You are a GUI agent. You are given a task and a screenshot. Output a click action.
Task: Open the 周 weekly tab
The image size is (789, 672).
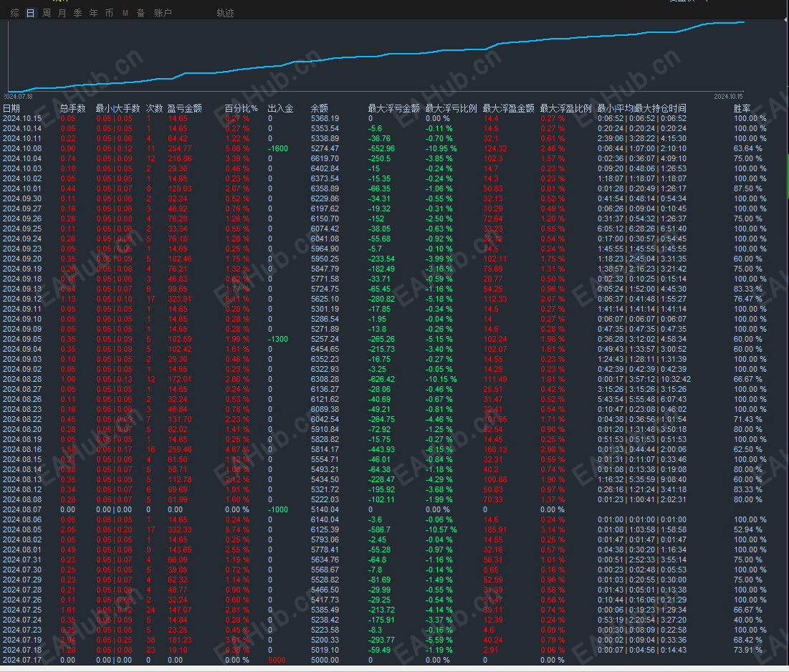coord(47,13)
